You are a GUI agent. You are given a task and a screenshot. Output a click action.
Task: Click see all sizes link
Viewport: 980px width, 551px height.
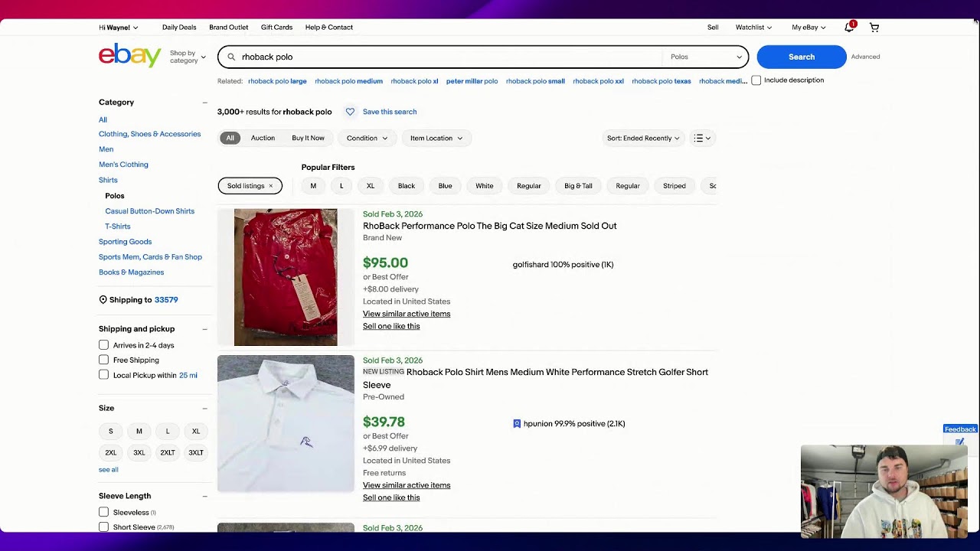point(109,470)
